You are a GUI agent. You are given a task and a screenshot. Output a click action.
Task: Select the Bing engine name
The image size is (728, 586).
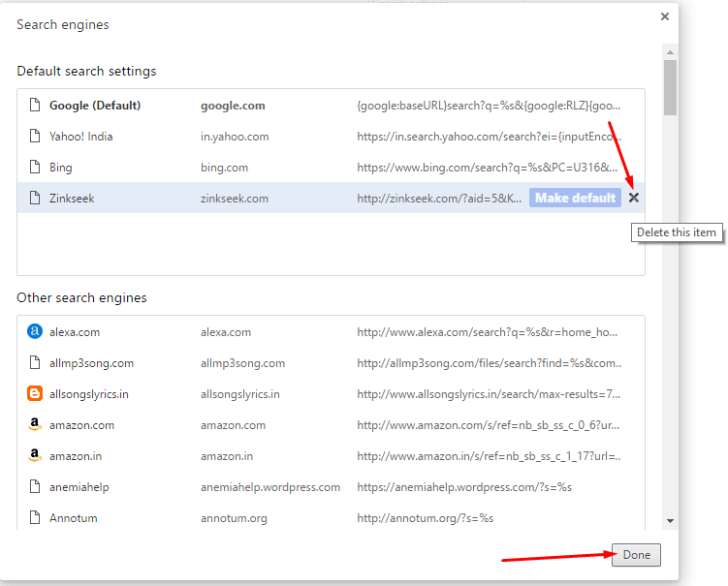click(60, 168)
